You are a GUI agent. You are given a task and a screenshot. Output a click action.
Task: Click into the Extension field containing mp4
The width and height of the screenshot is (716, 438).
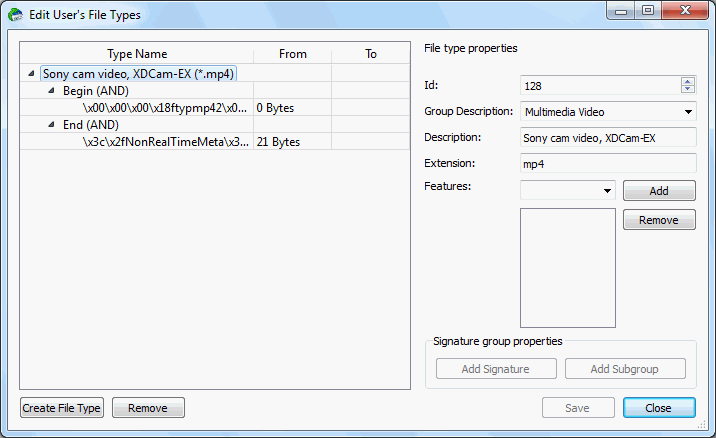(608, 164)
